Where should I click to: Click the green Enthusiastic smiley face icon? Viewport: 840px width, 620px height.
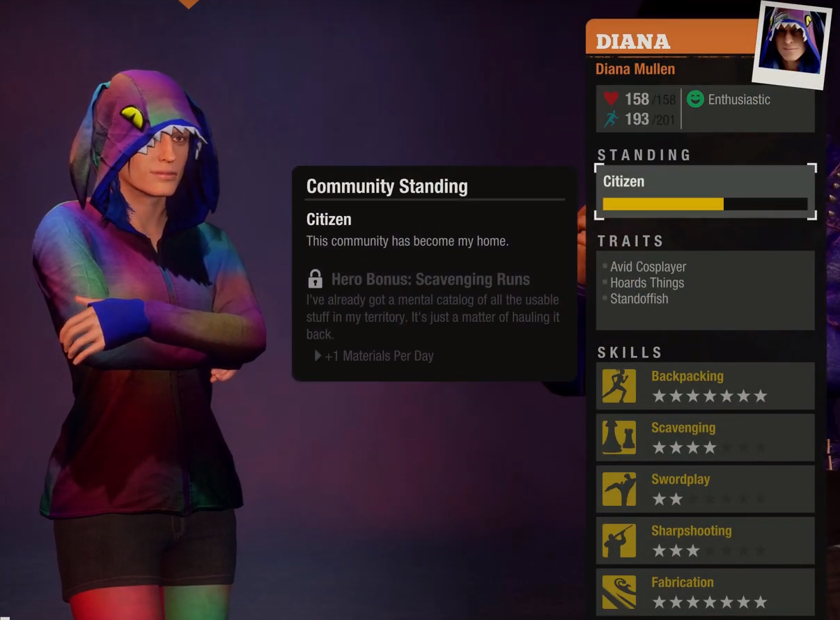point(695,99)
